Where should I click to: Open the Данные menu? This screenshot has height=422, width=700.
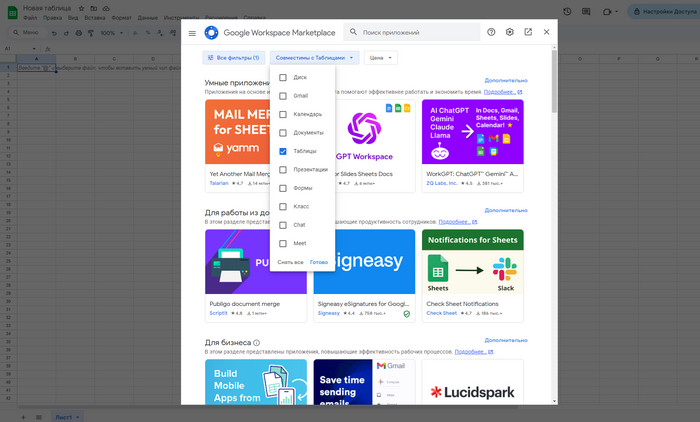pos(148,18)
